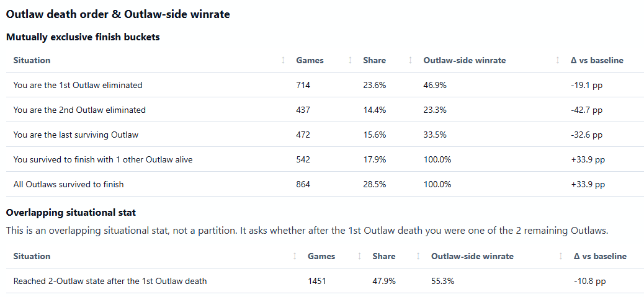The height and width of the screenshot is (297, 644).
Task: Click the Δ vs baseline header in second table
Action: click(x=600, y=257)
